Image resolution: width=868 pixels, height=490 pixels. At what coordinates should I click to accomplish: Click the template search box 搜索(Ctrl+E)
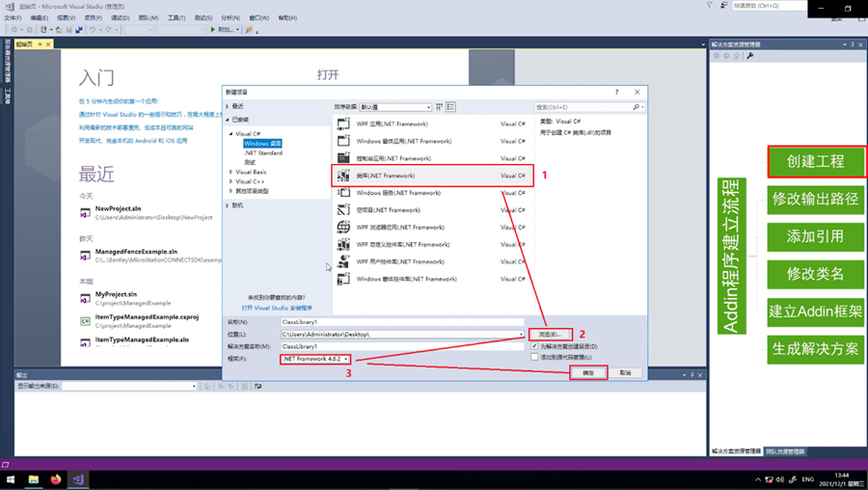[x=583, y=107]
